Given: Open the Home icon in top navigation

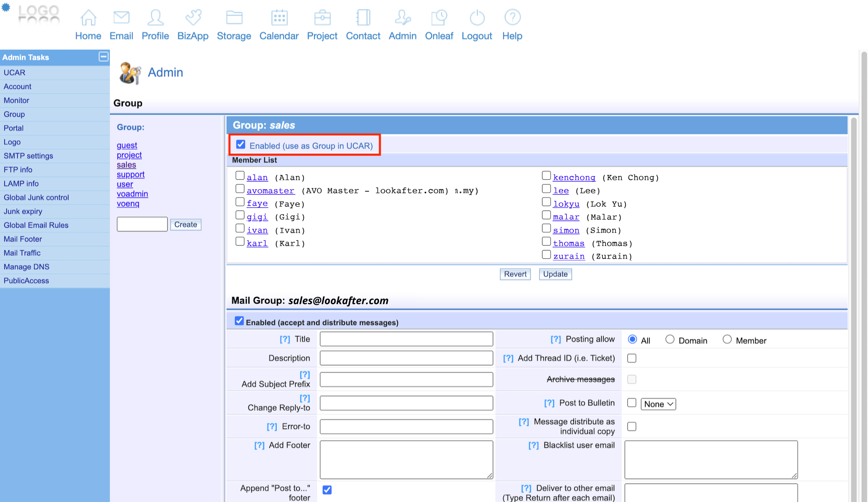Looking at the screenshot, I should click(x=88, y=18).
